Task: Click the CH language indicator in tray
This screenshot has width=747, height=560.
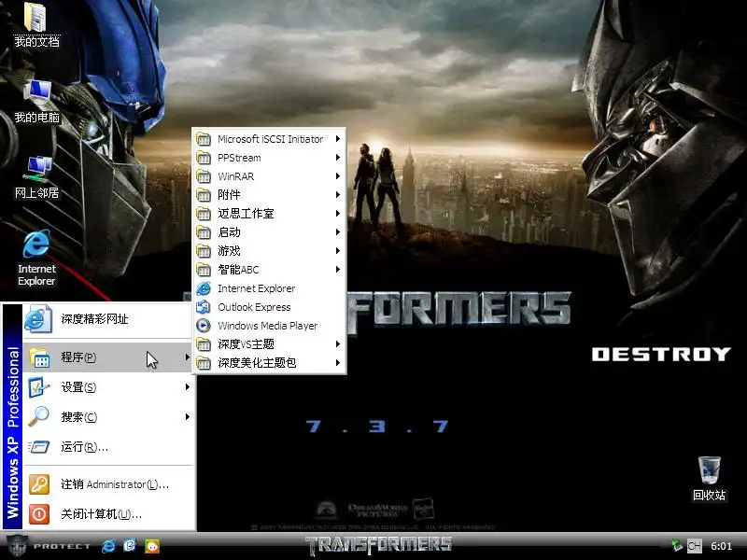Action: tap(694, 546)
